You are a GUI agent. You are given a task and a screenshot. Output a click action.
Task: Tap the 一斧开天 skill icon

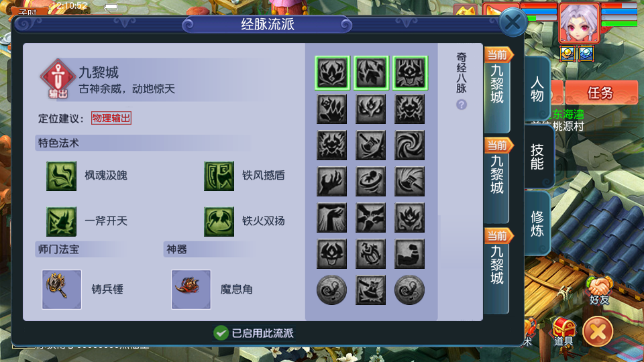point(61,222)
